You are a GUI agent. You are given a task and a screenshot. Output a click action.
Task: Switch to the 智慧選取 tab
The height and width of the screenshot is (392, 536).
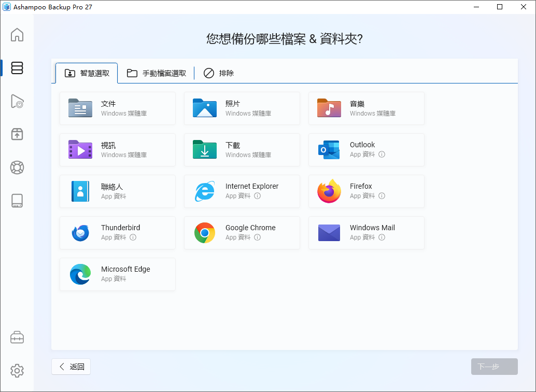[x=87, y=73]
